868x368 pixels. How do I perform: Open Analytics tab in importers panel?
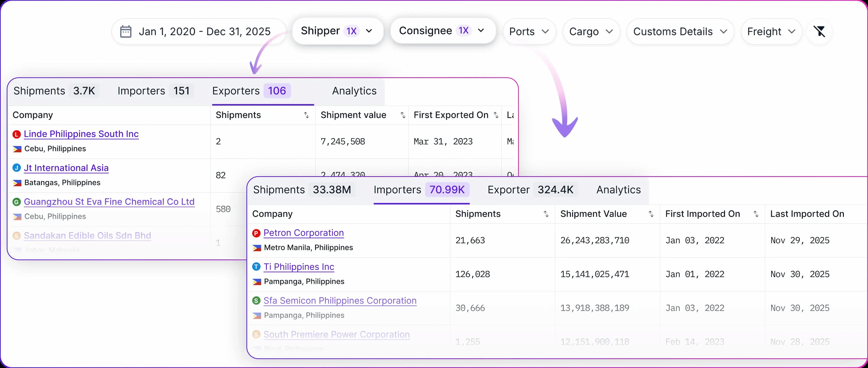[618, 190]
